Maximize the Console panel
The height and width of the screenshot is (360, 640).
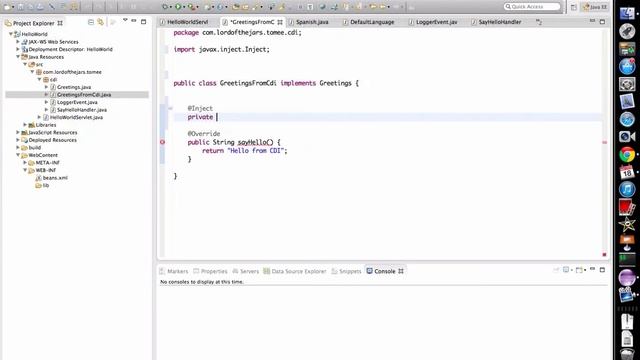pyautogui.click(x=602, y=270)
